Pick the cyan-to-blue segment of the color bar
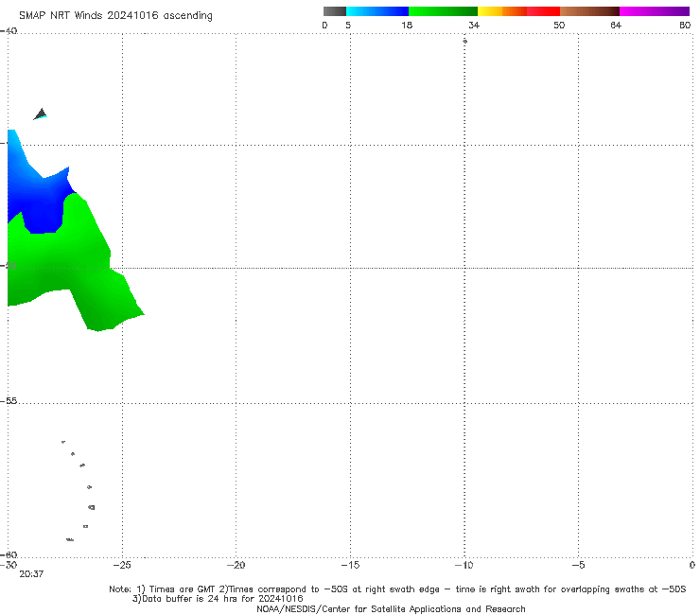The height and width of the screenshot is (615, 700). coord(377,11)
